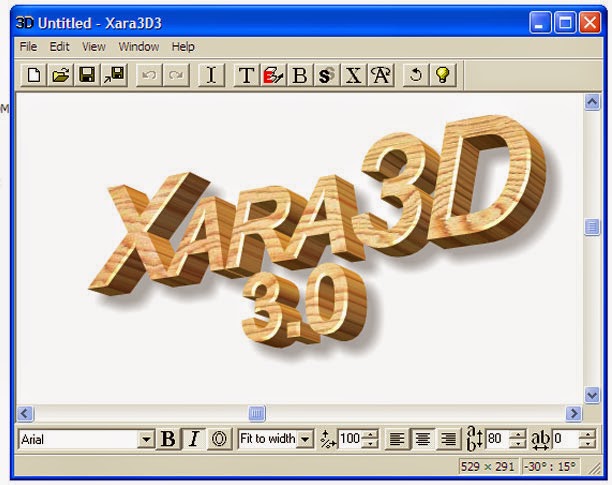
Task: Click the -30° : 15° angle status
Action: (x=550, y=467)
